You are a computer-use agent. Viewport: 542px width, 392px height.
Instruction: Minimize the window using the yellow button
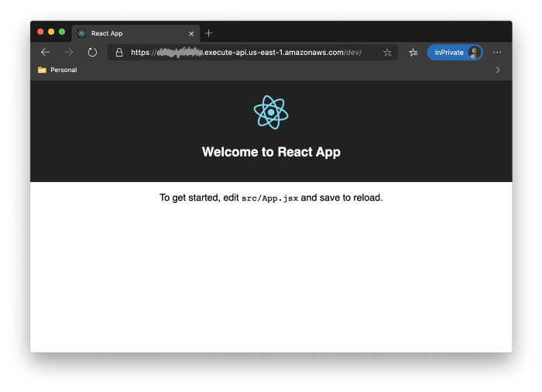51,32
